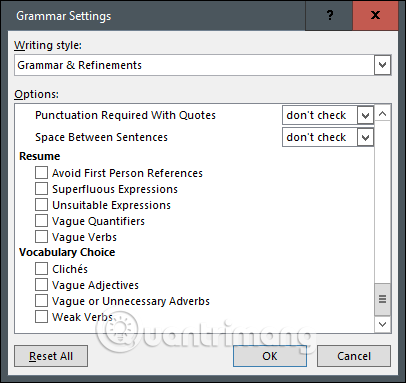The width and height of the screenshot is (406, 383).
Task: Click the Punctuation Required With Quotes label
Action: coord(125,115)
